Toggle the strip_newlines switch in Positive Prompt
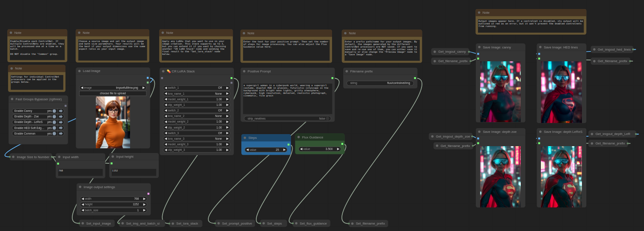Image resolution: width=644 pixels, height=231 pixels. click(327, 119)
